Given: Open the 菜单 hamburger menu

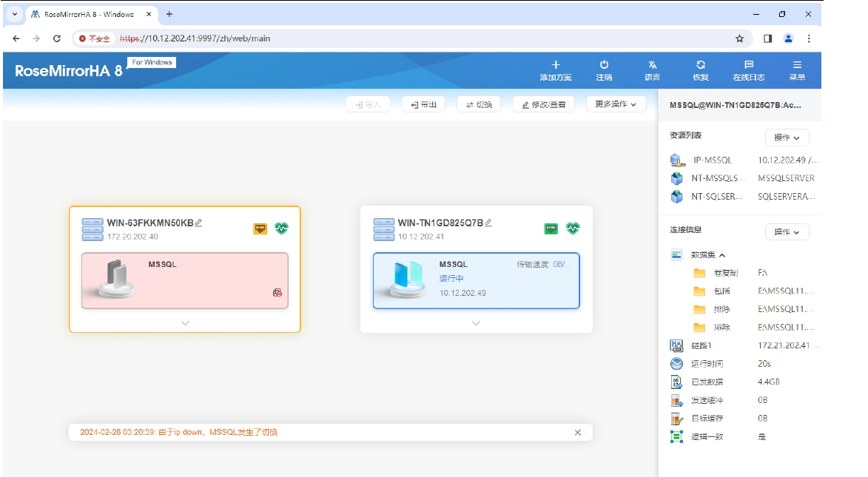Looking at the screenshot, I should click(x=797, y=70).
